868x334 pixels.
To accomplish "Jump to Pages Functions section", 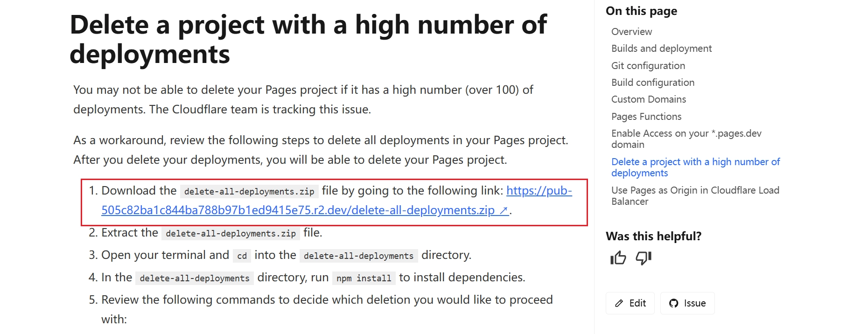I will pyautogui.click(x=646, y=117).
